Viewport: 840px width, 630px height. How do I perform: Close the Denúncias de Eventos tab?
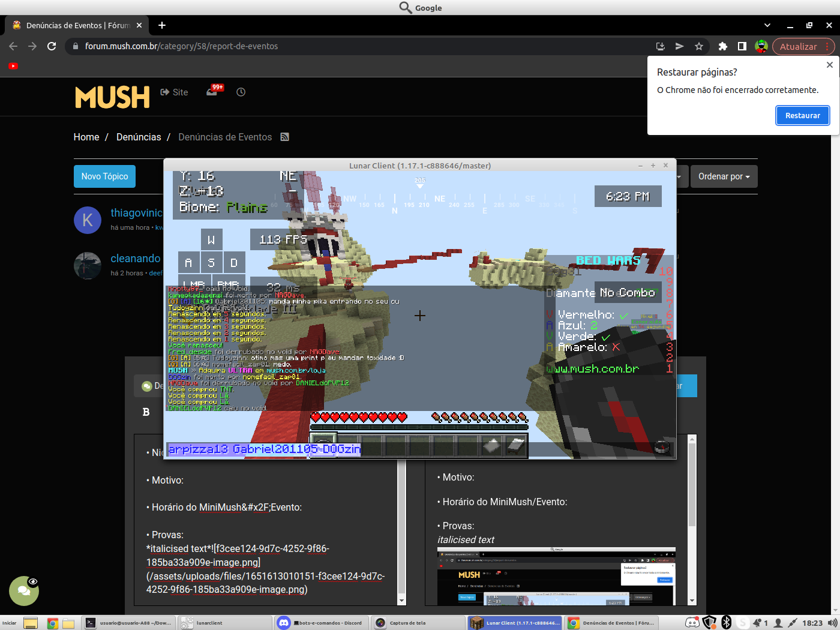pos(139,25)
